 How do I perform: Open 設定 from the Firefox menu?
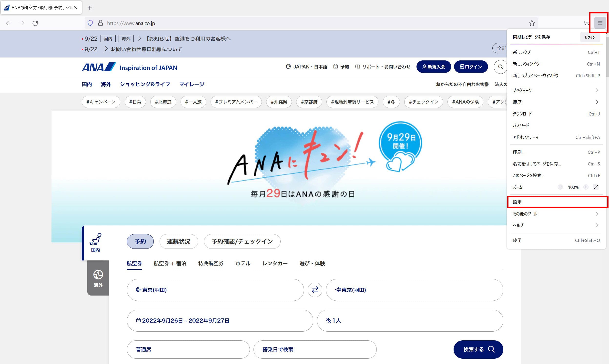556,202
